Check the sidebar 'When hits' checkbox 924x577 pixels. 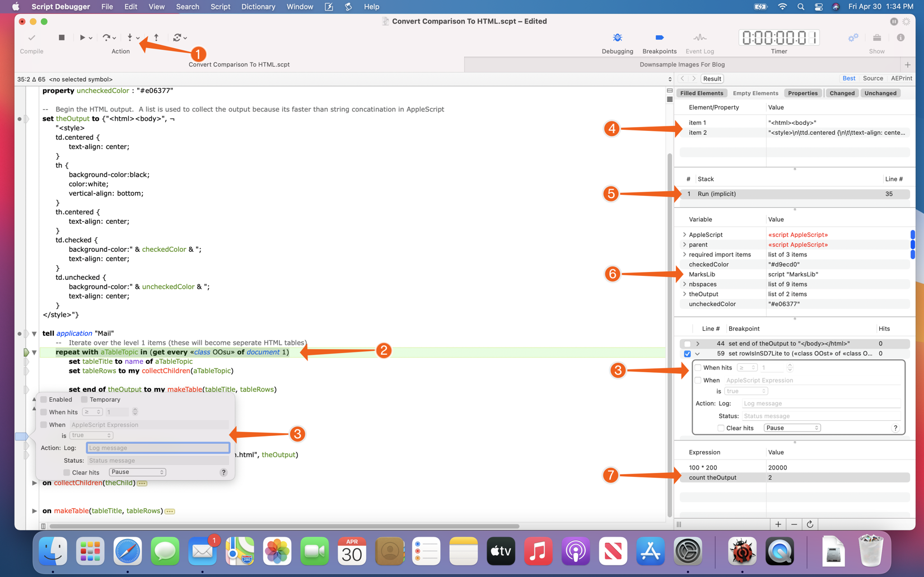(698, 368)
